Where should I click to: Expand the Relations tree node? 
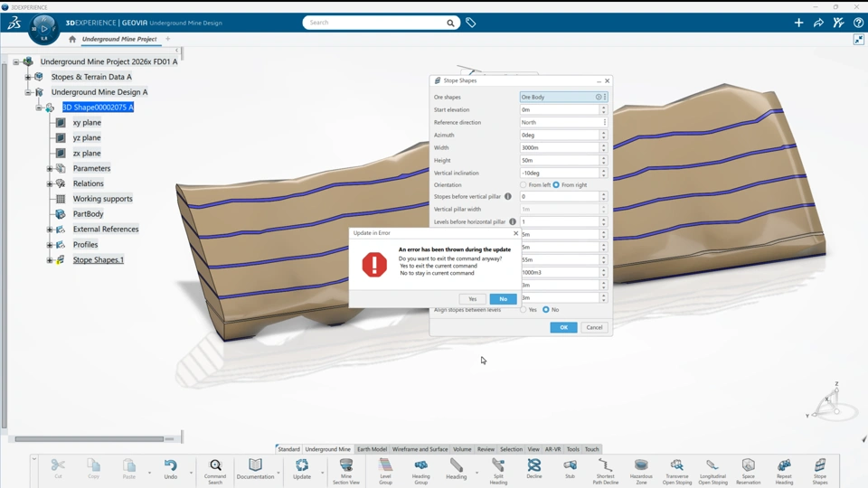coord(49,183)
